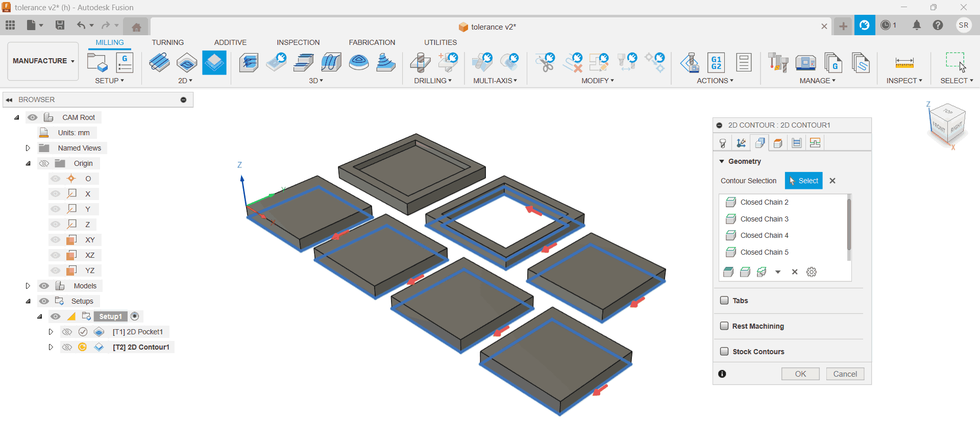This screenshot has height=443, width=980.
Task: Switch to the UTILITIES tab
Action: (x=440, y=42)
